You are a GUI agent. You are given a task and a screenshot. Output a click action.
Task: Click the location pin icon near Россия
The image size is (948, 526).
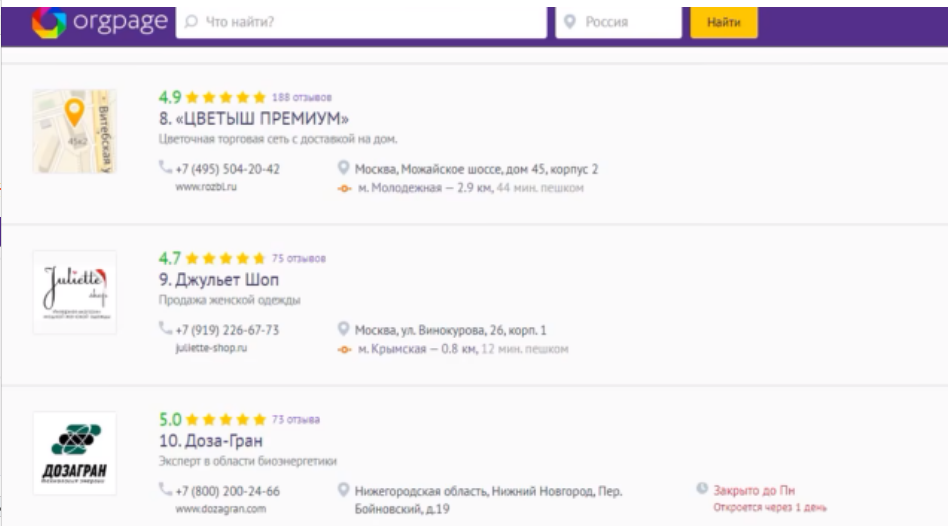(570, 22)
